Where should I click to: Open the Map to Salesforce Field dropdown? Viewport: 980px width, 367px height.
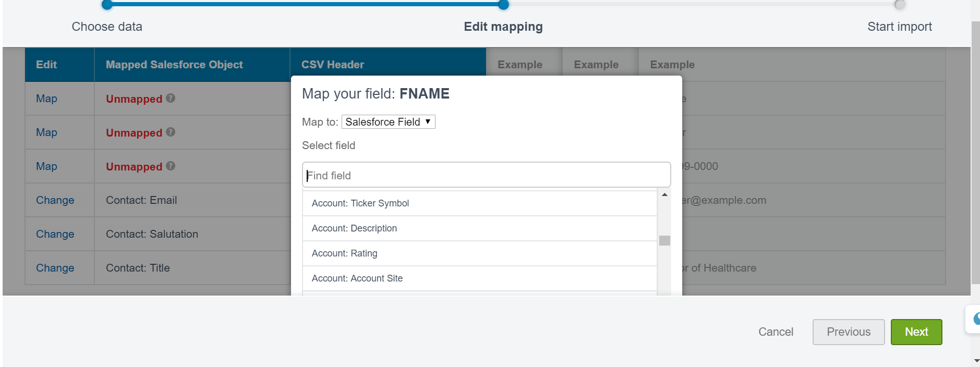click(x=388, y=122)
